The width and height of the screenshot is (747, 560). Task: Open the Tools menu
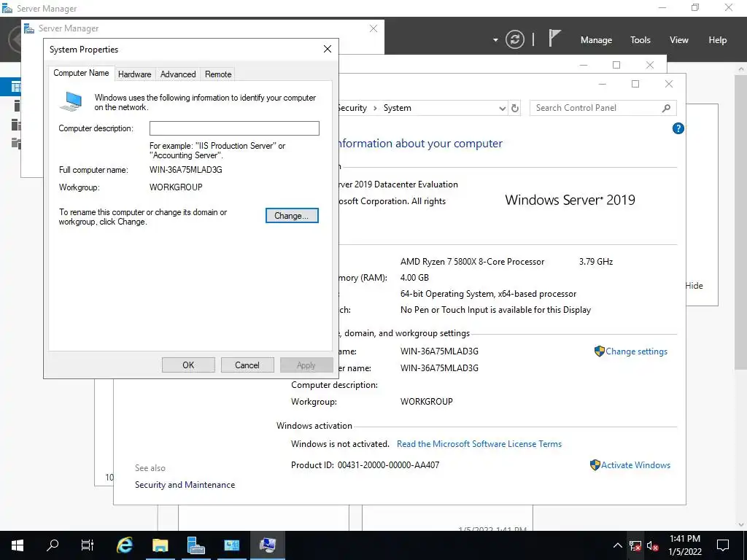(640, 40)
